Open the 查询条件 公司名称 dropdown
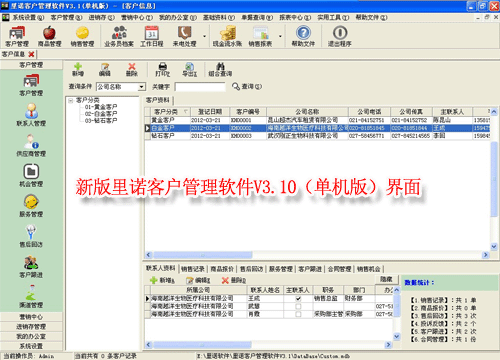500x360 pixels. click(x=142, y=87)
